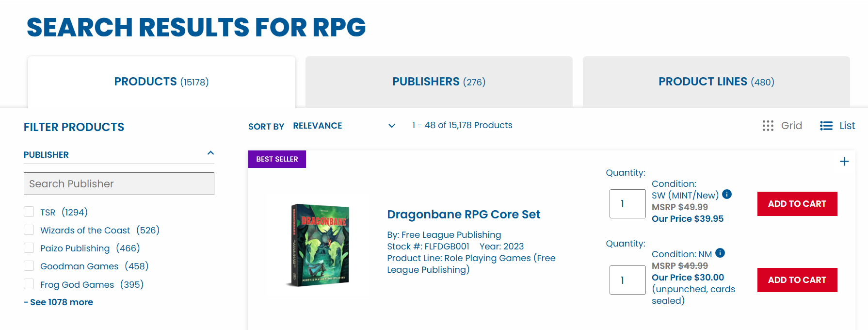Switch to List view icon

pos(826,126)
